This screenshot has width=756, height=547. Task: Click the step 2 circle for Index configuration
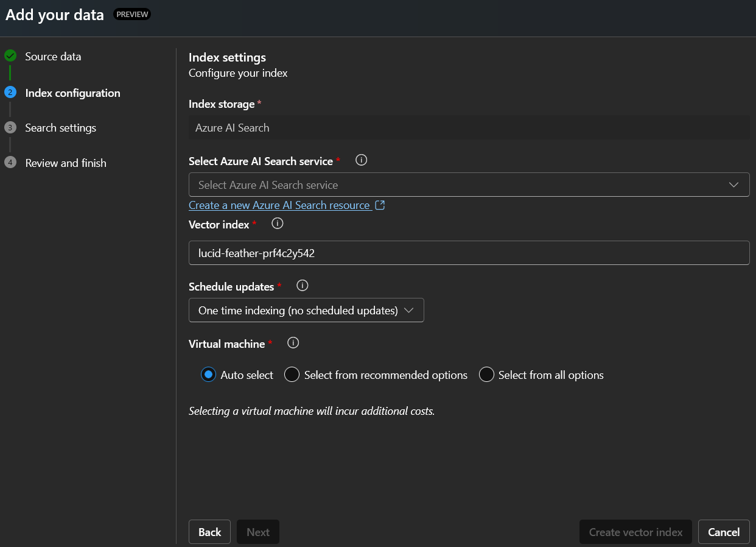pos(10,93)
